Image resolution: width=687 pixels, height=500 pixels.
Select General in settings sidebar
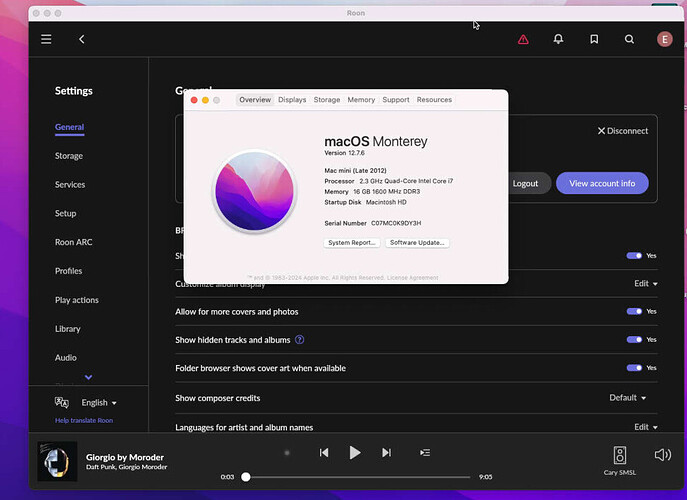click(69, 127)
